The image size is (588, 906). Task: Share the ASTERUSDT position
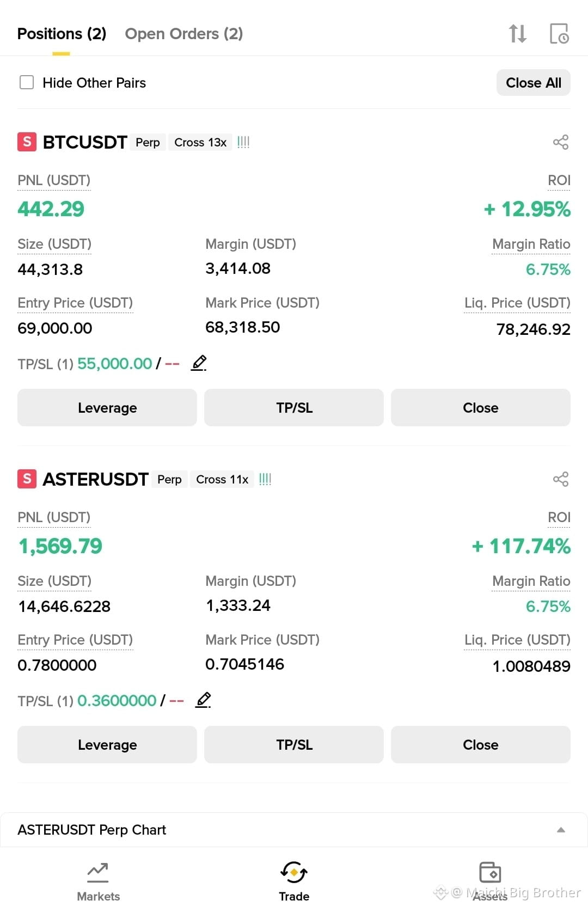tap(560, 479)
